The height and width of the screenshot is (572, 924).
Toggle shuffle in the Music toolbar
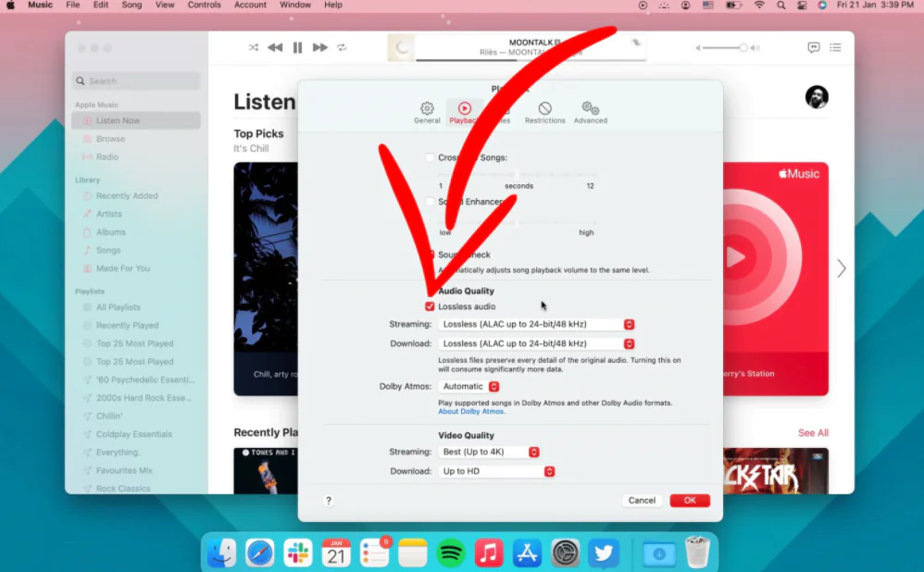[254, 47]
